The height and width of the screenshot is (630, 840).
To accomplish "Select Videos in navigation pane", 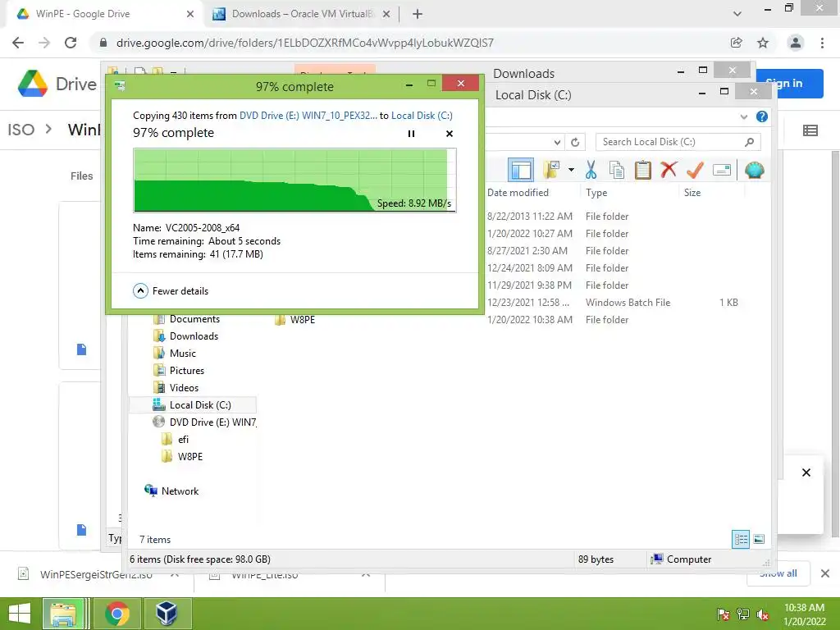I will [176, 387].
